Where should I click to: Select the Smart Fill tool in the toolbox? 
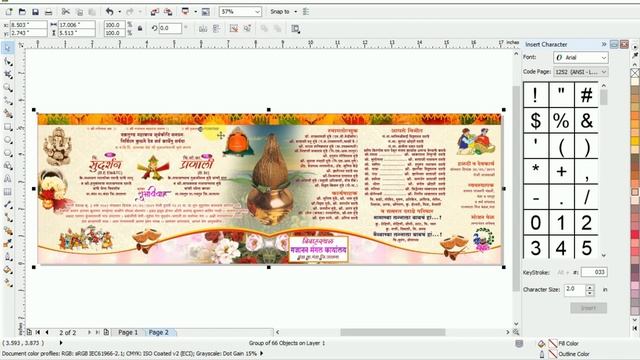tap(8, 113)
